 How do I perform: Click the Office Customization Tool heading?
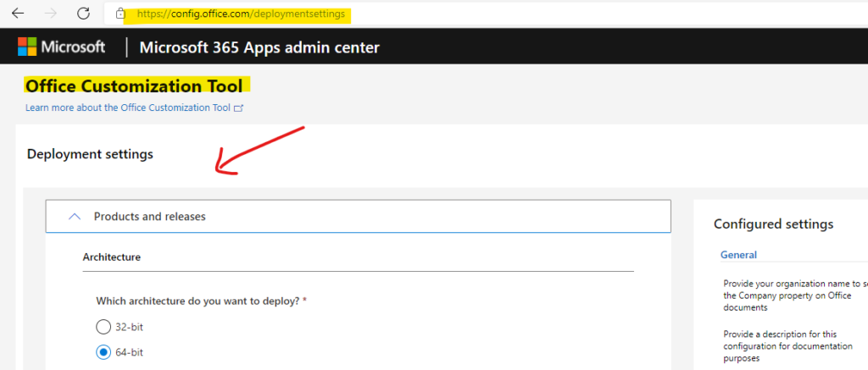(x=134, y=86)
